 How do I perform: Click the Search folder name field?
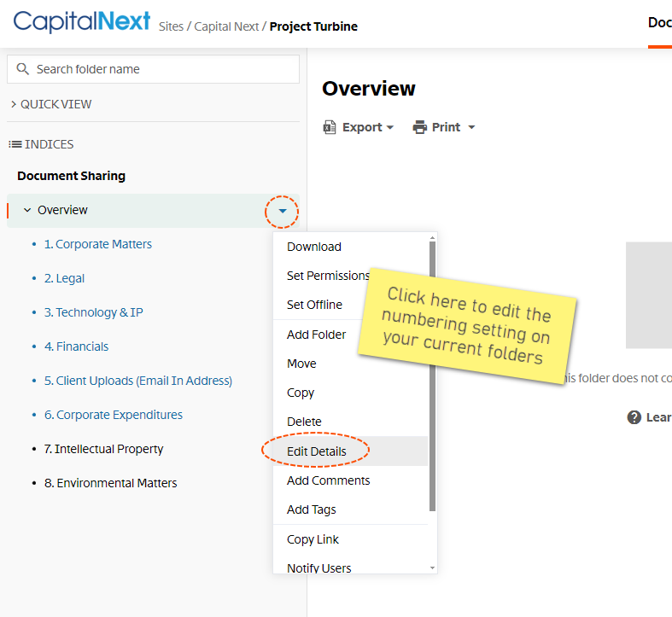tap(153, 69)
